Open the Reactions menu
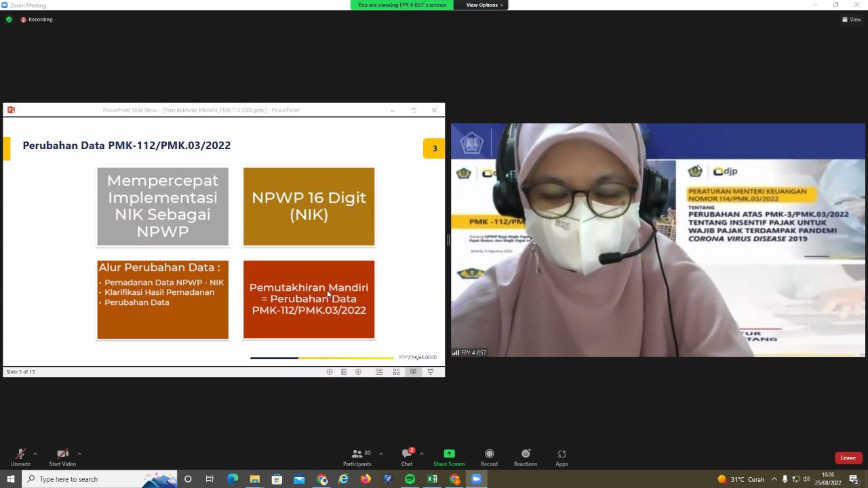The image size is (868, 488). (x=525, y=457)
